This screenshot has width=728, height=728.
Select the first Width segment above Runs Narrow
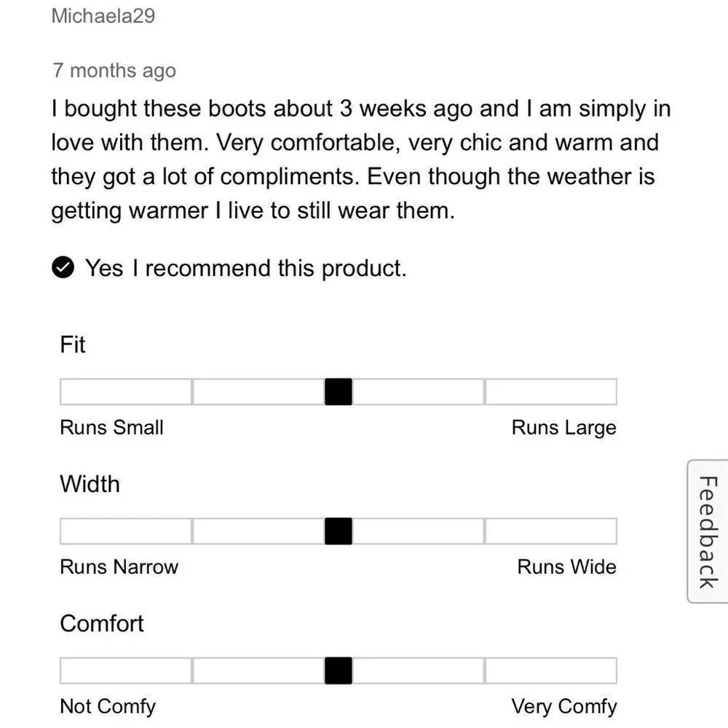tap(126, 531)
